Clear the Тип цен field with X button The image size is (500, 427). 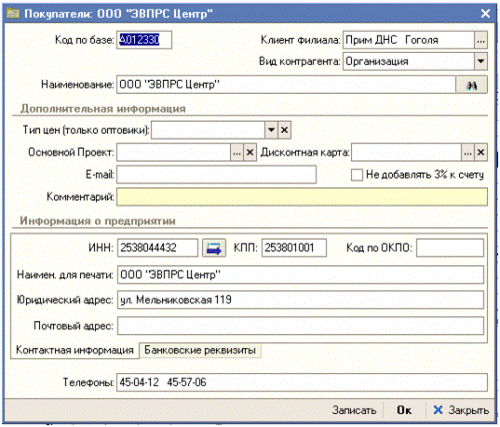coord(284,130)
